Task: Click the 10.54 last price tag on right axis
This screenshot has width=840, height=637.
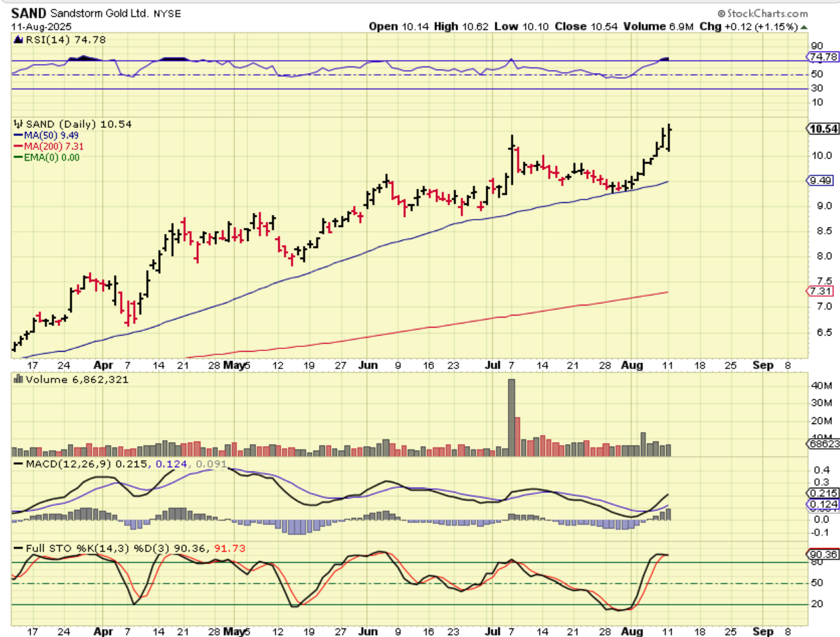Action: coord(823,129)
